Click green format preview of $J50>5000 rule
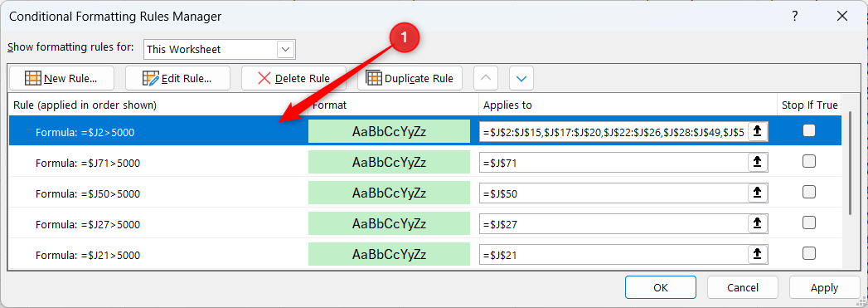The image size is (868, 308). 389,193
